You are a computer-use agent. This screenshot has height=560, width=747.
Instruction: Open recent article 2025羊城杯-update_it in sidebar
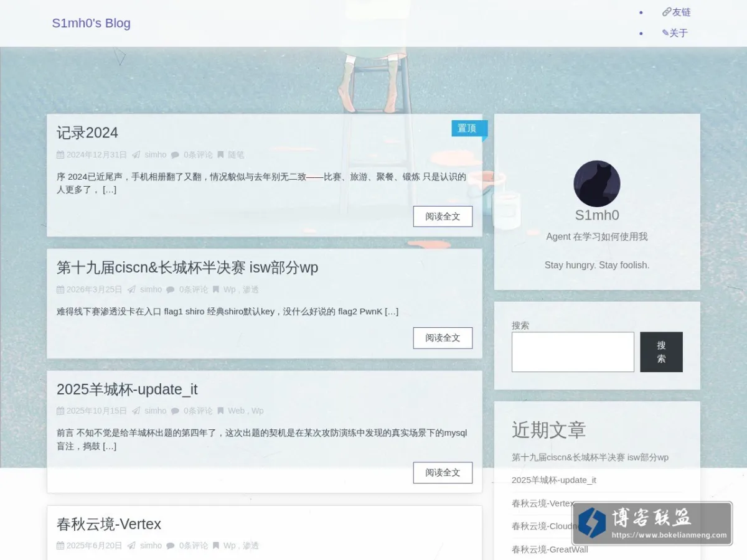(554, 480)
